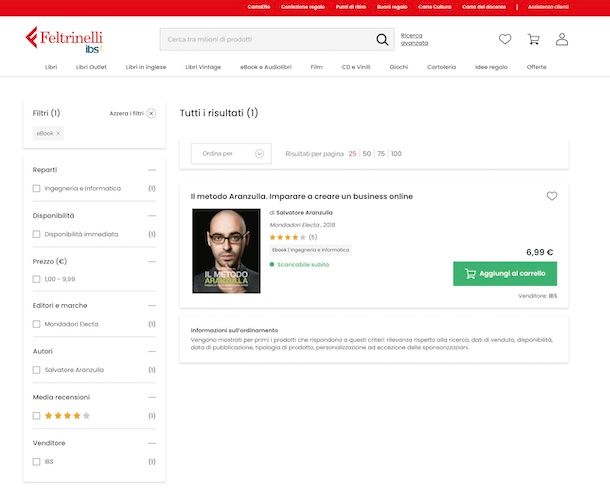This screenshot has height=495, width=610.
Task: Show 75 results per page
Action: pyautogui.click(x=381, y=154)
